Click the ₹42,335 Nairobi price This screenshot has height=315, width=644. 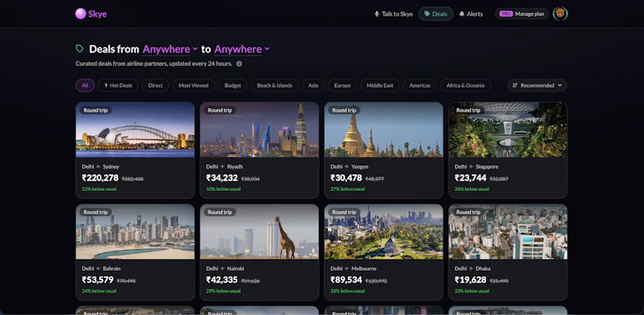[222, 280]
